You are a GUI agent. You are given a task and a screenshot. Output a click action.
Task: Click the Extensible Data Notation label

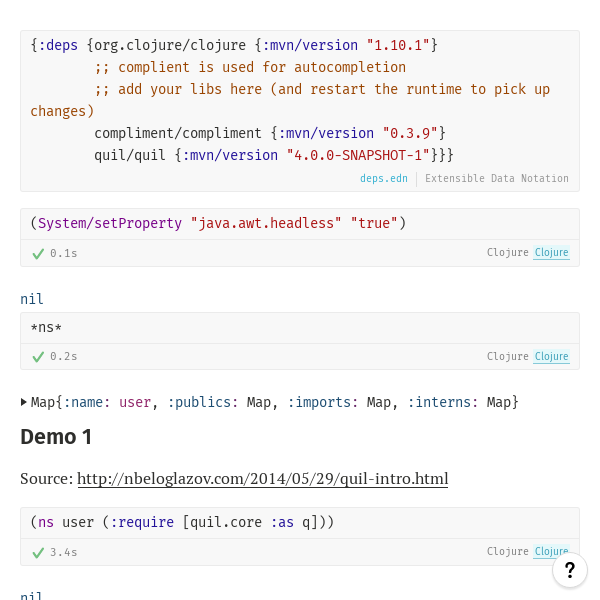(x=496, y=179)
